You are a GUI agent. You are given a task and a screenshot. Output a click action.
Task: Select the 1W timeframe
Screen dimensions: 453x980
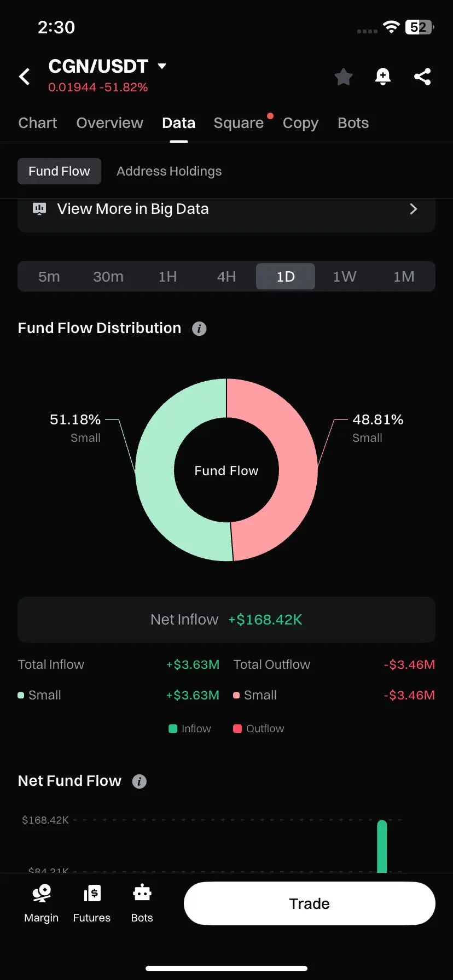pyautogui.click(x=345, y=277)
